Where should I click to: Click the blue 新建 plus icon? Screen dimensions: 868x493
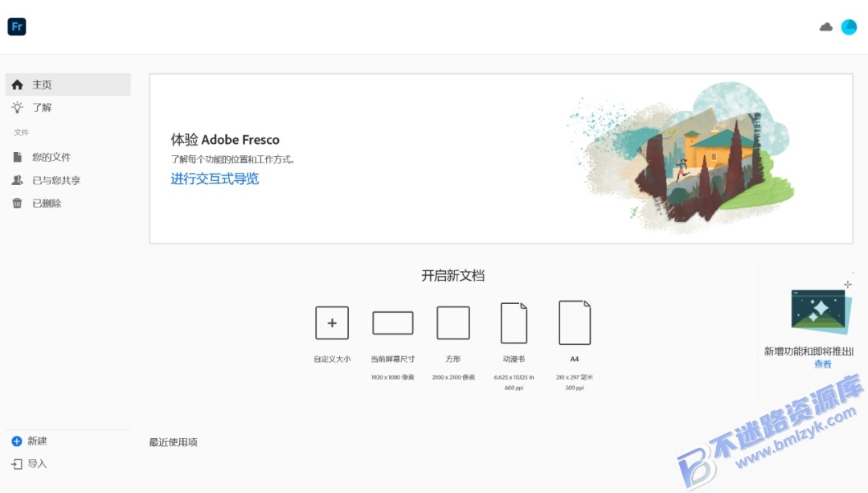click(18, 441)
